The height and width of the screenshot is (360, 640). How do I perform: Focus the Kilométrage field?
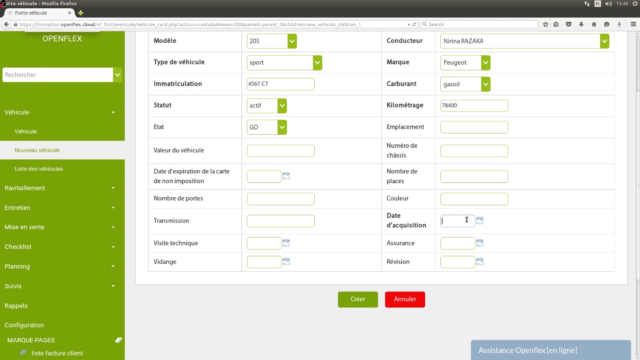474,105
